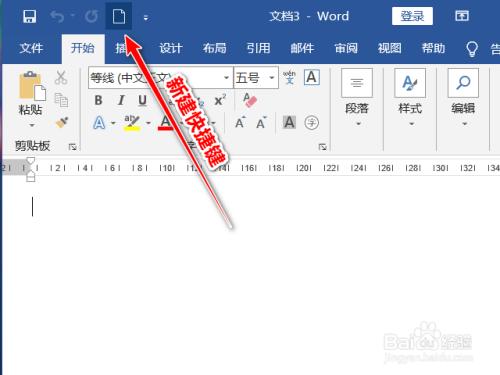The image size is (500, 375).
Task: Toggle Italic formatting
Action: [121, 100]
